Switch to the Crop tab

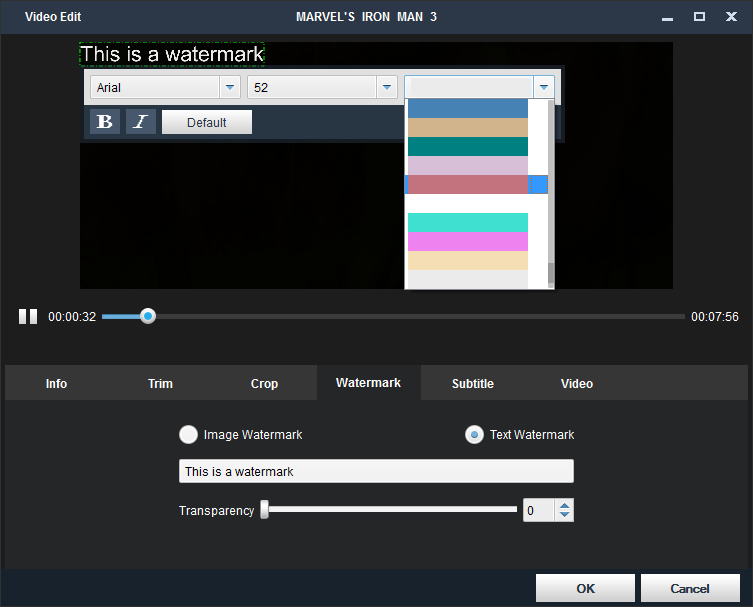pyautogui.click(x=264, y=383)
